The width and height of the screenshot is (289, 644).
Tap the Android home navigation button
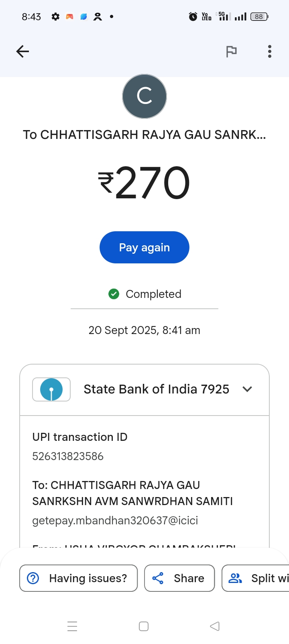click(144, 626)
